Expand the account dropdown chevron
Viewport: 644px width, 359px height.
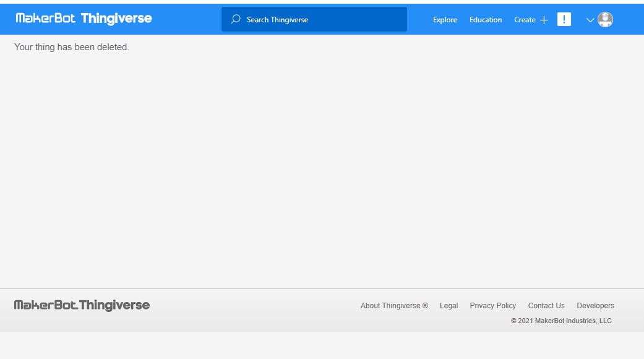coord(590,20)
